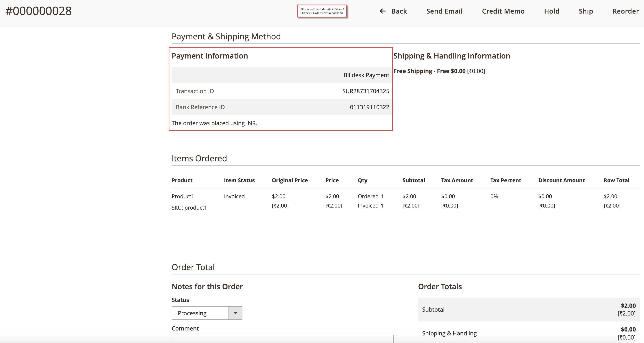This screenshot has height=343, width=644.
Task: Click the Price column header
Action: point(332,180)
